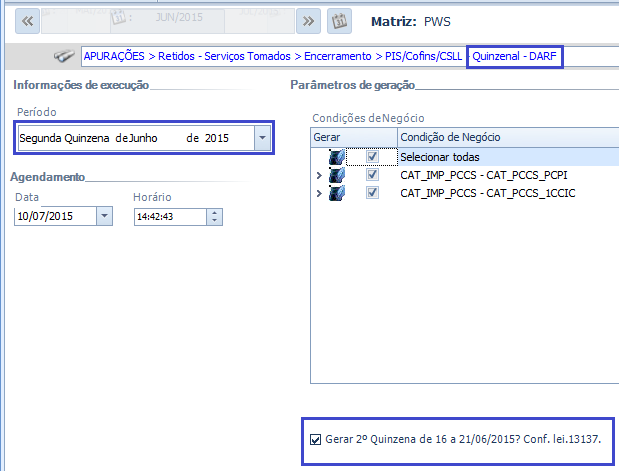Open Encerramento breadcrumb link
The width and height of the screenshot is (619, 471).
(x=338, y=56)
